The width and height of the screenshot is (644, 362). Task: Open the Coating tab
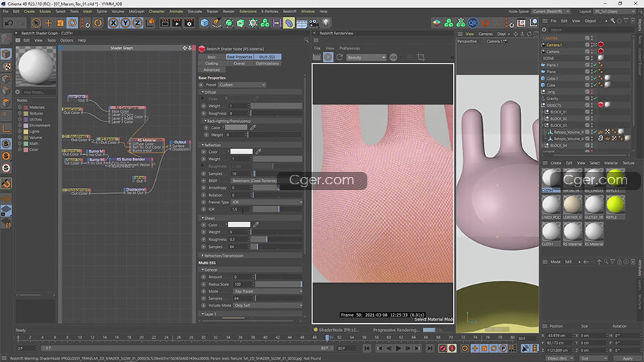[211, 64]
